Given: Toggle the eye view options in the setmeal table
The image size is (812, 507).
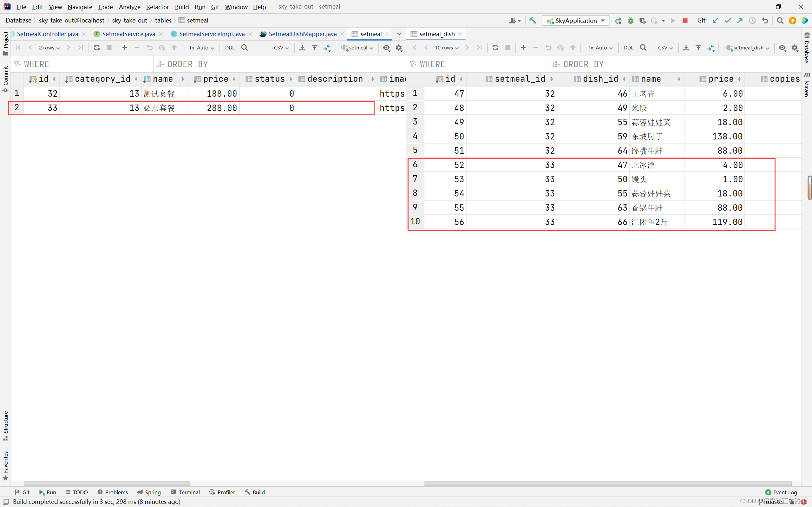Looking at the screenshot, I should [387, 48].
